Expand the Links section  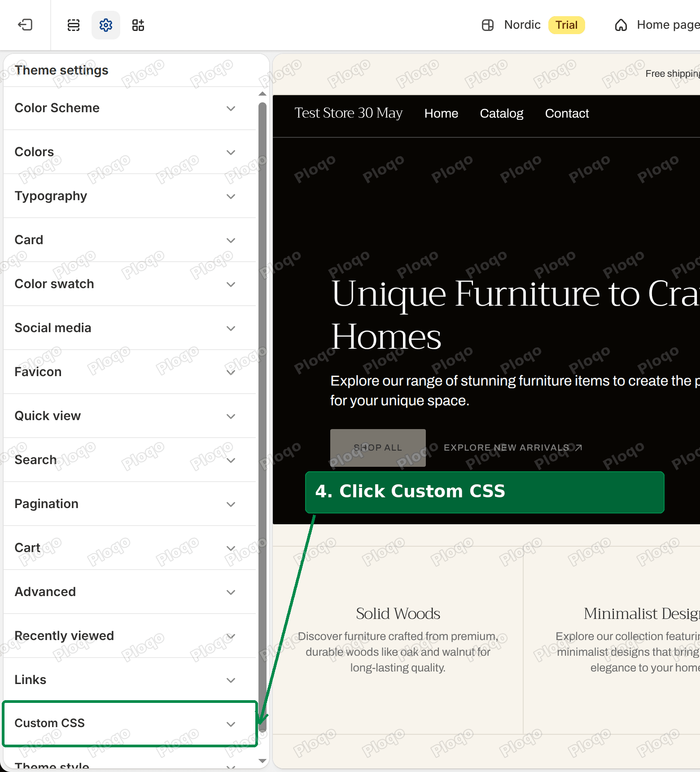pos(130,680)
